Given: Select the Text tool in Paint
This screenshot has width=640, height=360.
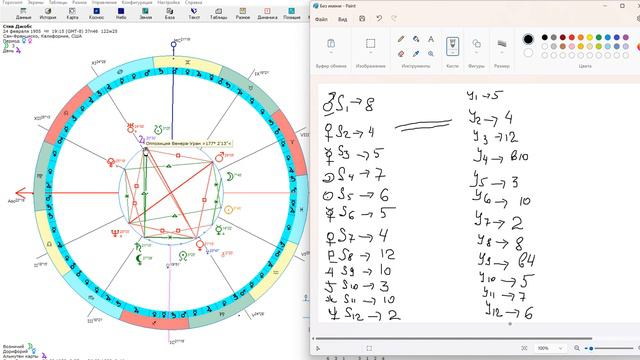Looking at the screenshot, I should tap(431, 39).
